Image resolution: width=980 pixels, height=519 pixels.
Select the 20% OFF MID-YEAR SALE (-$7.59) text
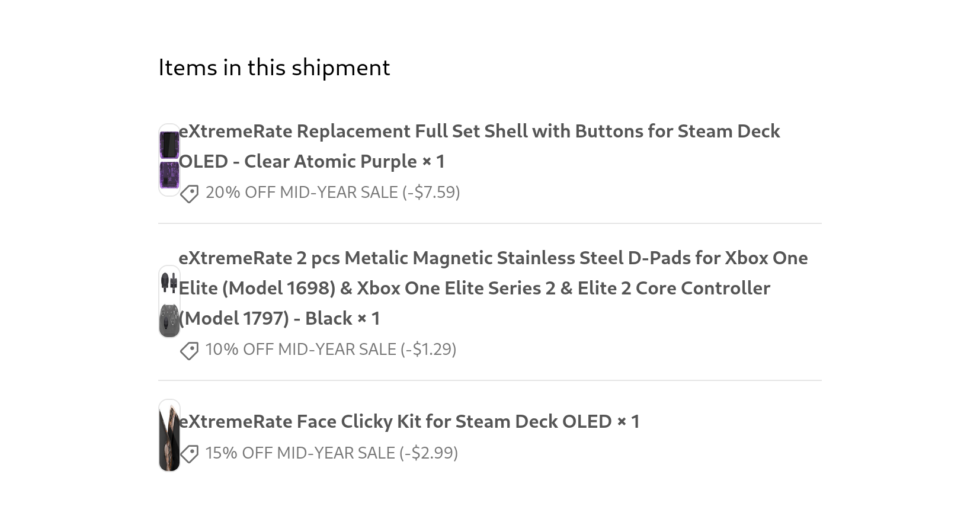(332, 193)
